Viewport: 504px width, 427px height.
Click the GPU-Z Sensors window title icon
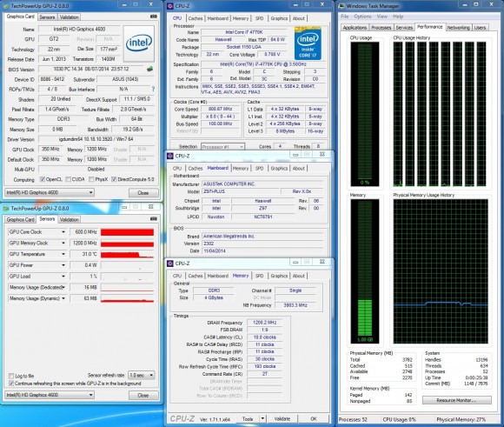pos(6,208)
